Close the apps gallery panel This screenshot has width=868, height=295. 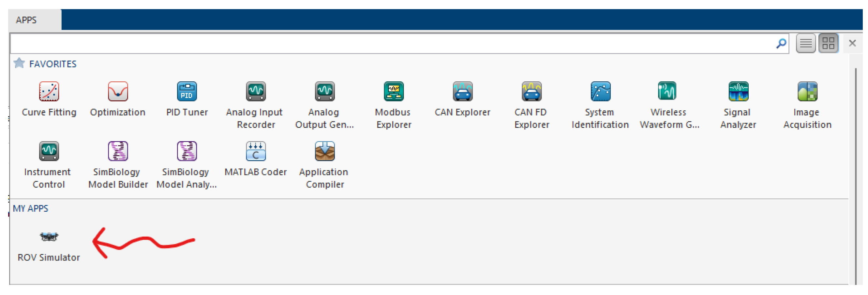852,43
